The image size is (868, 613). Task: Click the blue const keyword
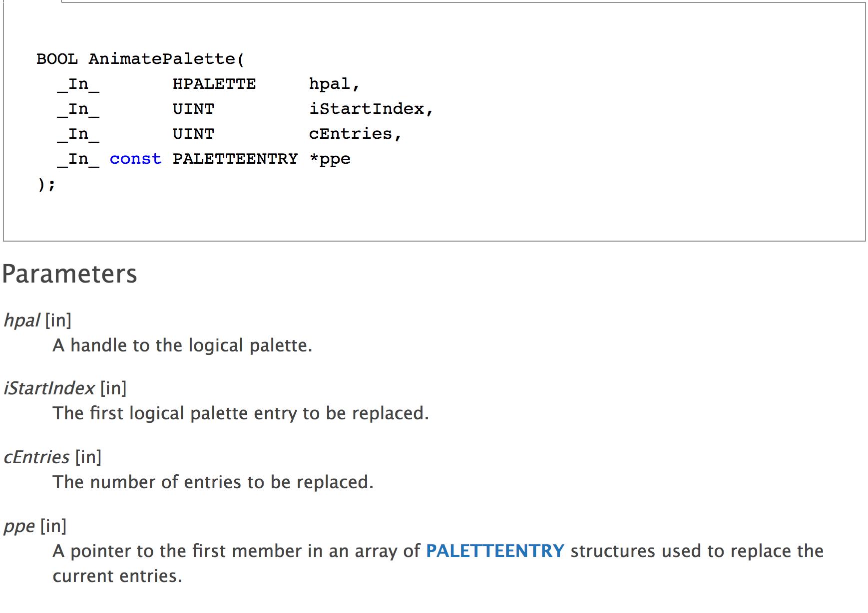click(135, 159)
